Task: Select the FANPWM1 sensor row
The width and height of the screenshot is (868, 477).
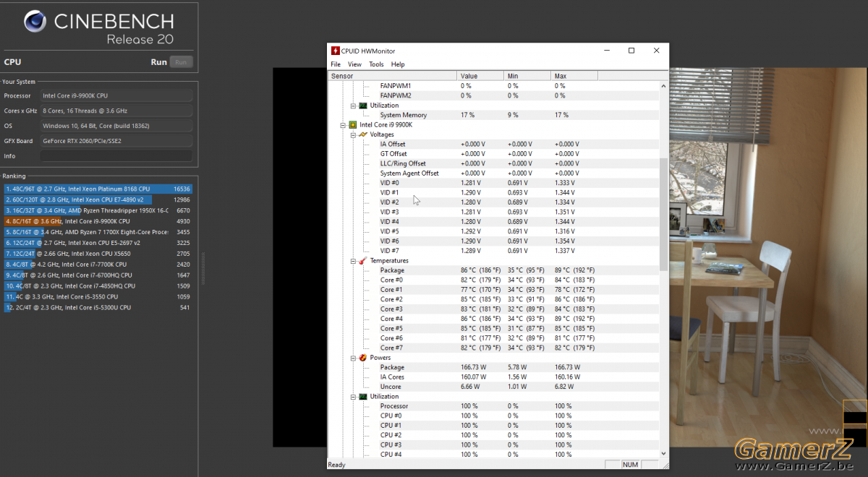Action: point(494,86)
